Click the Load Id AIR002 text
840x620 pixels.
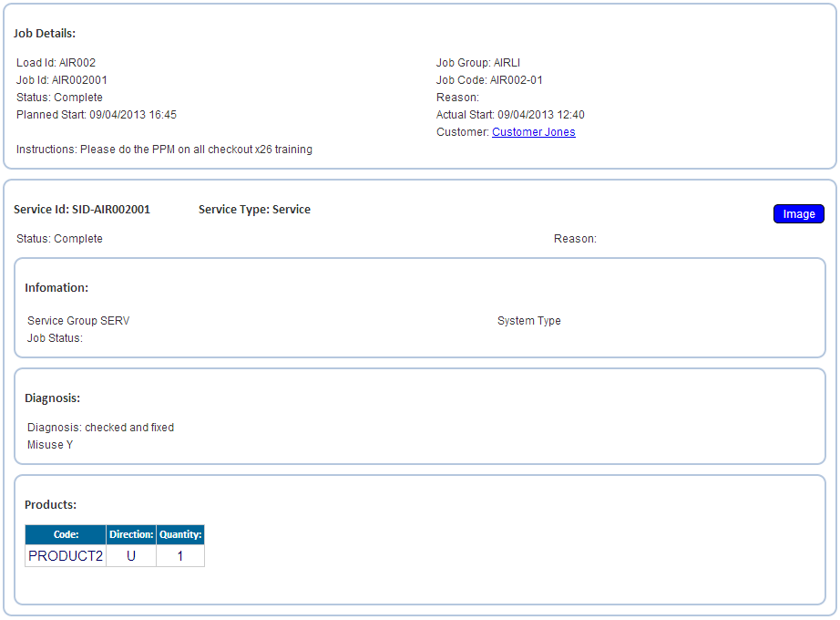coord(56,63)
